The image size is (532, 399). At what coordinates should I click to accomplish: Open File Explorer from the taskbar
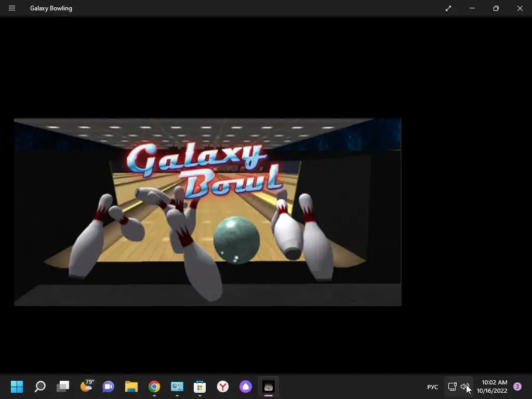coord(131,387)
